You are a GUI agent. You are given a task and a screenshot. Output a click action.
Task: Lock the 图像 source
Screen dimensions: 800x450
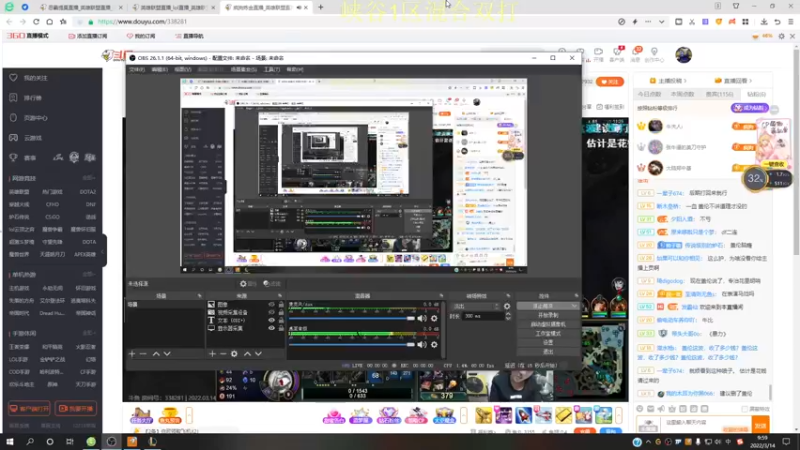coord(281,305)
